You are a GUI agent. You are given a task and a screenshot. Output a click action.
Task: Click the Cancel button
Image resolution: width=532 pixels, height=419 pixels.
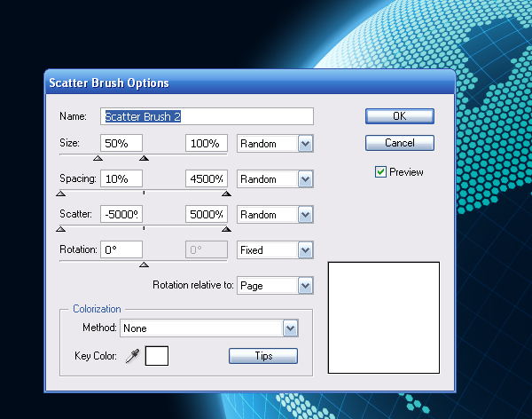pyautogui.click(x=400, y=143)
